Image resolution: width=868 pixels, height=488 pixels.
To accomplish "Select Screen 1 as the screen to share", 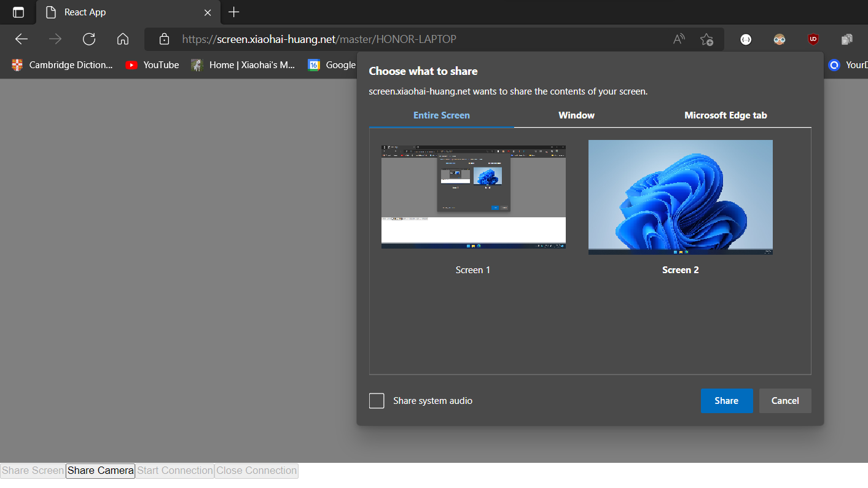I will click(x=473, y=195).
